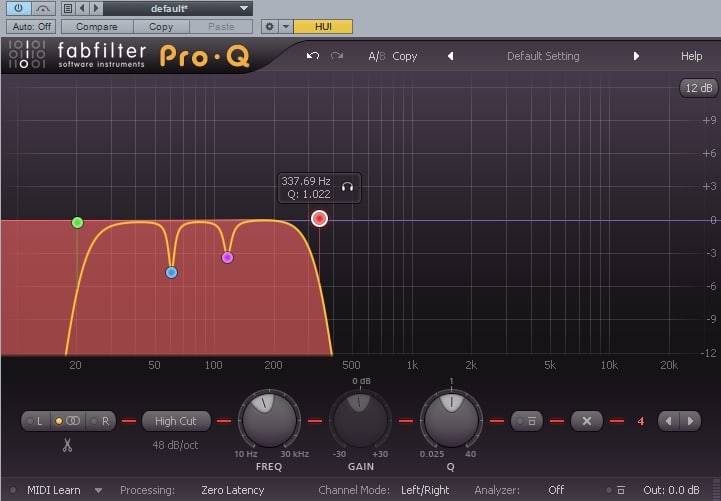Click the undo arrow icon
Viewport: 721px width, 501px height.
point(313,56)
